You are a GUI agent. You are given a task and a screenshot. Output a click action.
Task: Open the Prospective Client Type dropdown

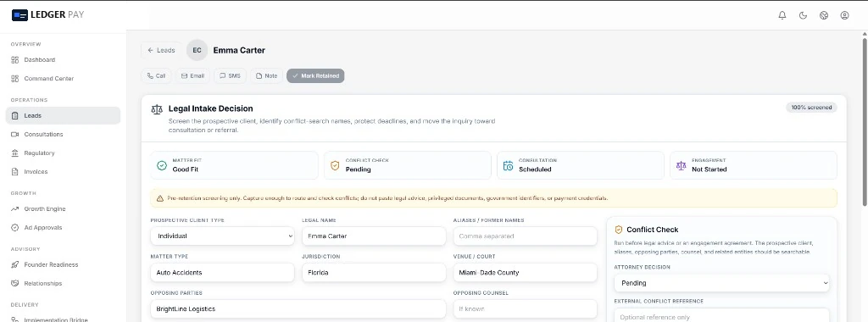point(222,236)
